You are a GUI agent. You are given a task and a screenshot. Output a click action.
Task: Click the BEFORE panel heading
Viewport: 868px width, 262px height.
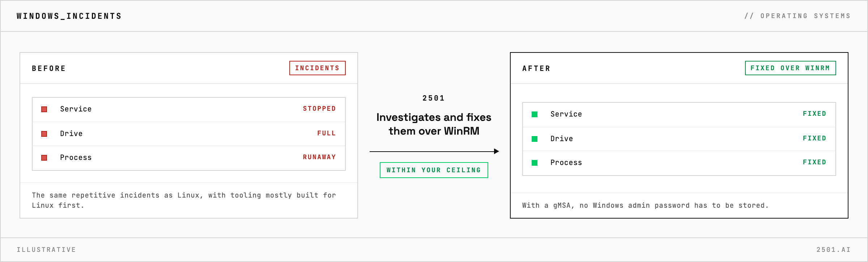[49, 68]
